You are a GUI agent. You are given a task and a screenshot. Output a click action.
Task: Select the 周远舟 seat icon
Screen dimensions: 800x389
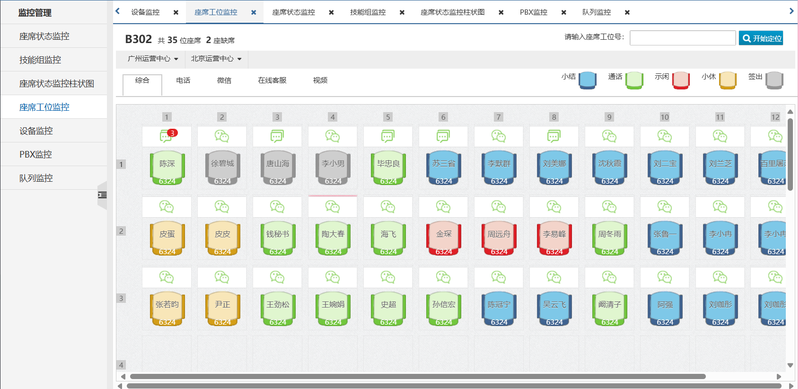[x=498, y=238]
